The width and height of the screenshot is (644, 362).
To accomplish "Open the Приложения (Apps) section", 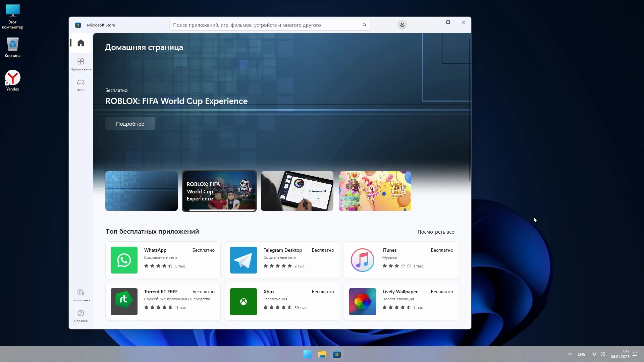I will (x=80, y=64).
